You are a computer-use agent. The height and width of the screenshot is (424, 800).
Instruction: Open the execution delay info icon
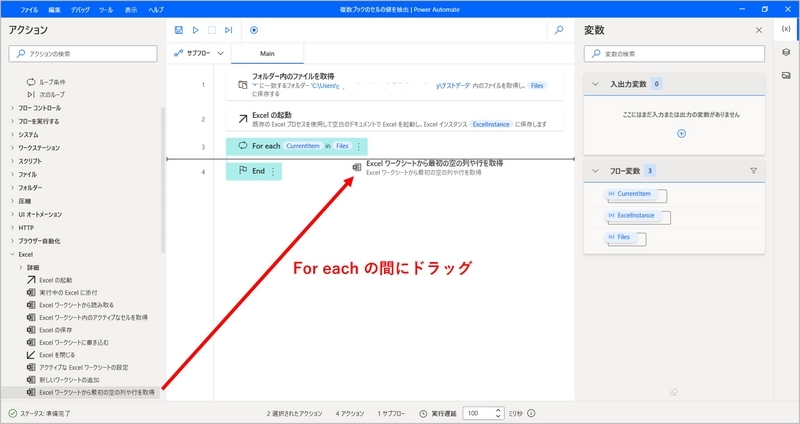[x=531, y=413]
